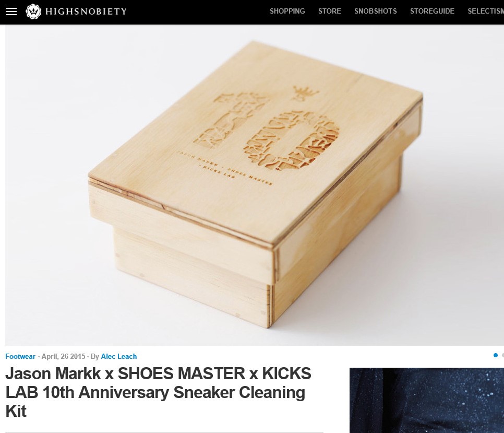Open the SNOBSHOTS section

click(376, 11)
